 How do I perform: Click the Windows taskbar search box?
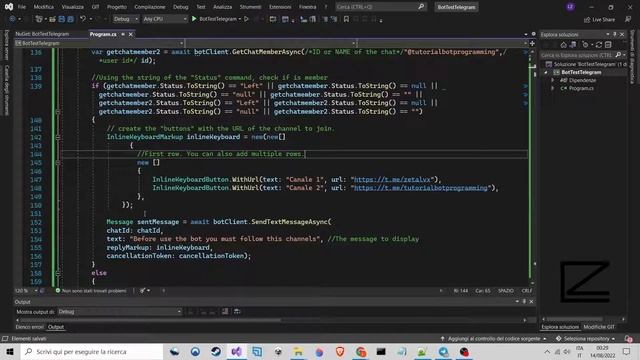pos(92,351)
